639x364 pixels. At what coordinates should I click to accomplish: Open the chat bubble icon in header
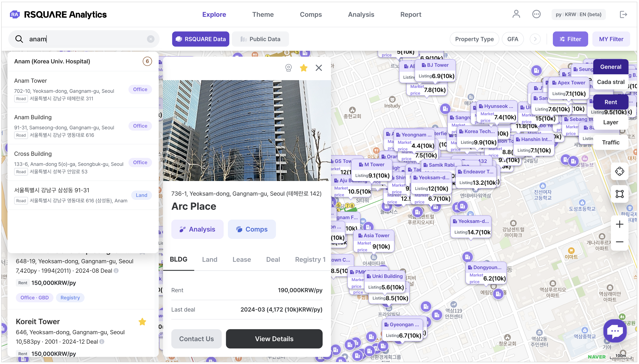coord(536,14)
